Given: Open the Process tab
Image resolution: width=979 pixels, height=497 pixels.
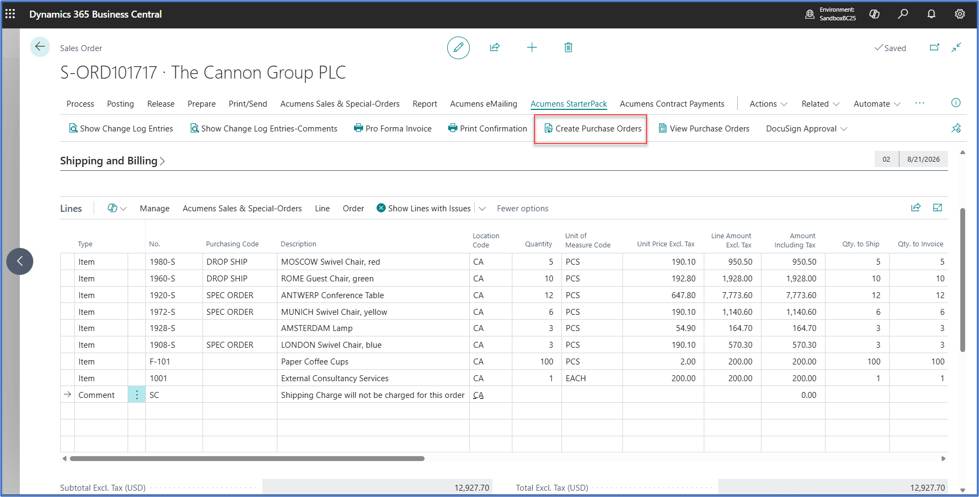Looking at the screenshot, I should [x=80, y=104].
